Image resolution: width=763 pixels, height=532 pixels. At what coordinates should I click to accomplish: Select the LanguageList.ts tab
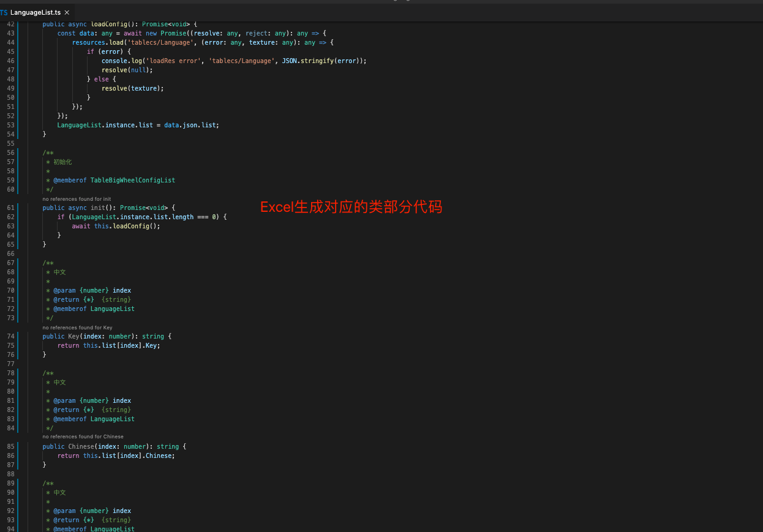coord(36,12)
